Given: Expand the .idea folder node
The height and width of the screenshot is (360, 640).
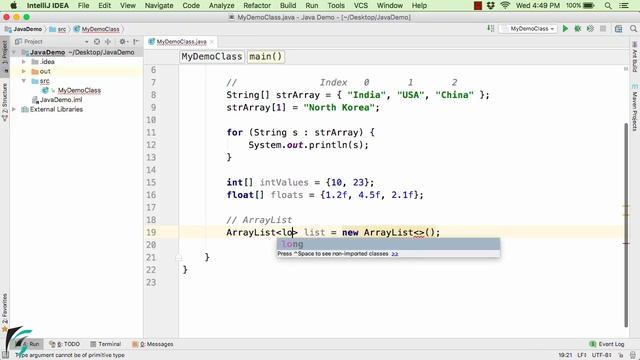Looking at the screenshot, I should (24, 62).
